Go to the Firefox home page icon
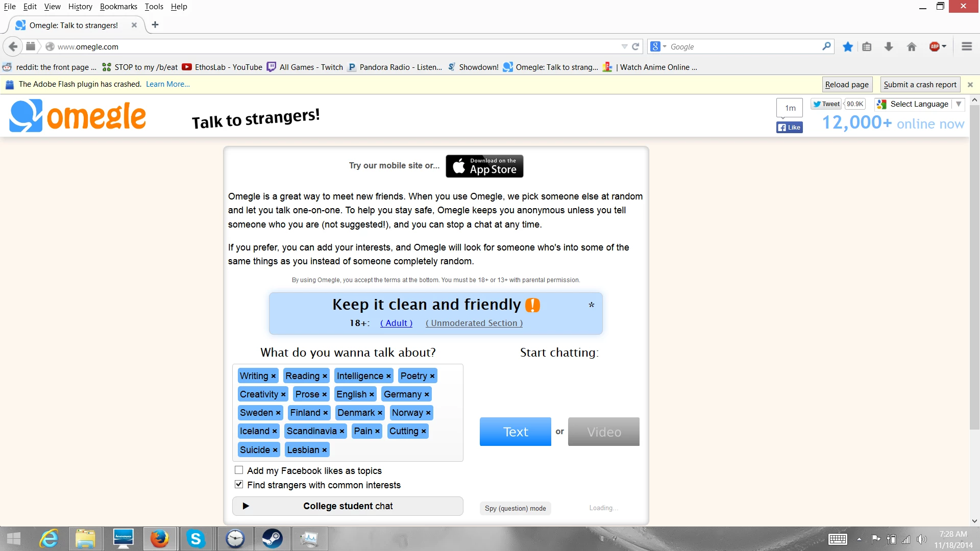The height and width of the screenshot is (551, 980). 912,46
